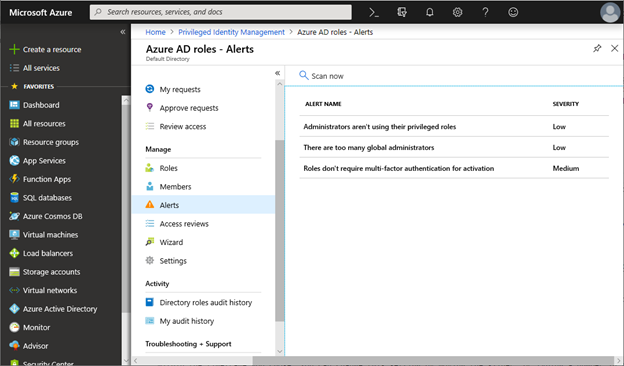
Task: Open the notifications bell
Action: [430, 12]
